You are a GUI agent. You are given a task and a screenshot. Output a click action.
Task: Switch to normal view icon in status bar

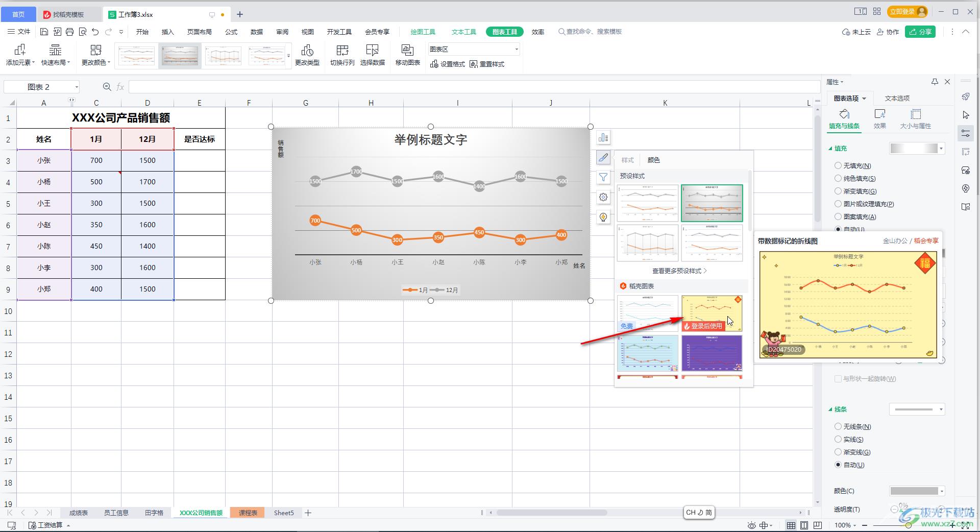coord(791,525)
